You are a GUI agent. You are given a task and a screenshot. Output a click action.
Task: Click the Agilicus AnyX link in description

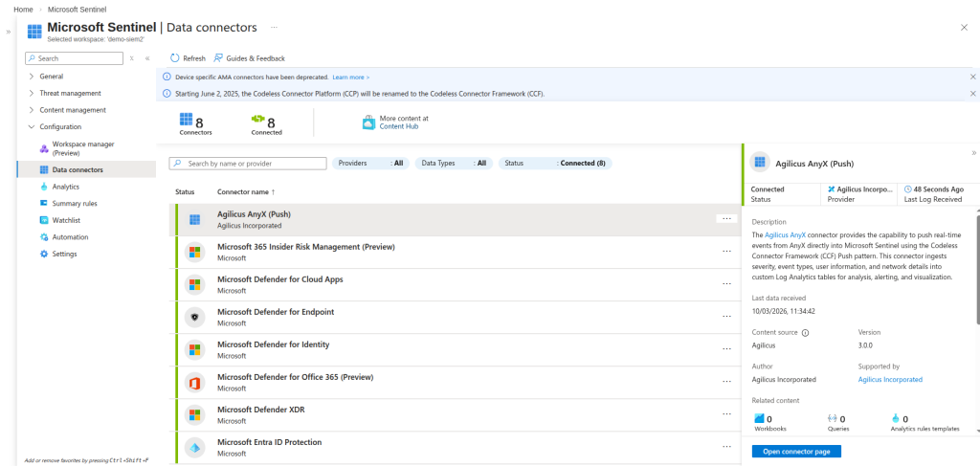click(x=785, y=234)
